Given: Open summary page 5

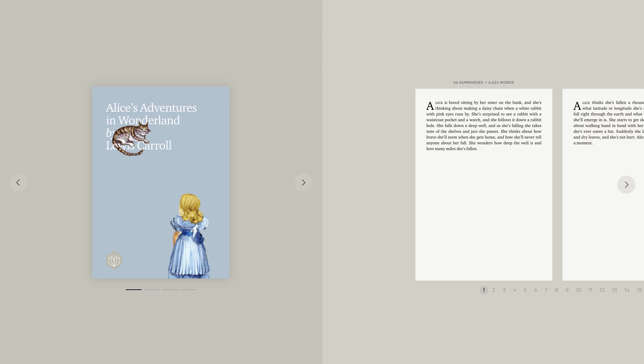Looking at the screenshot, I should click(525, 290).
